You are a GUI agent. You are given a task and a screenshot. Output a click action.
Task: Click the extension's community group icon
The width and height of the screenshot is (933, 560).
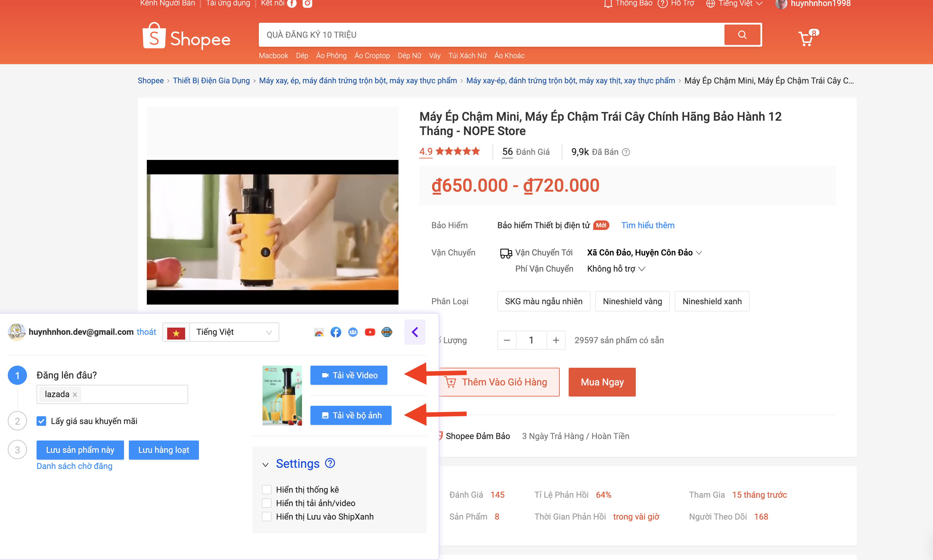coord(353,332)
